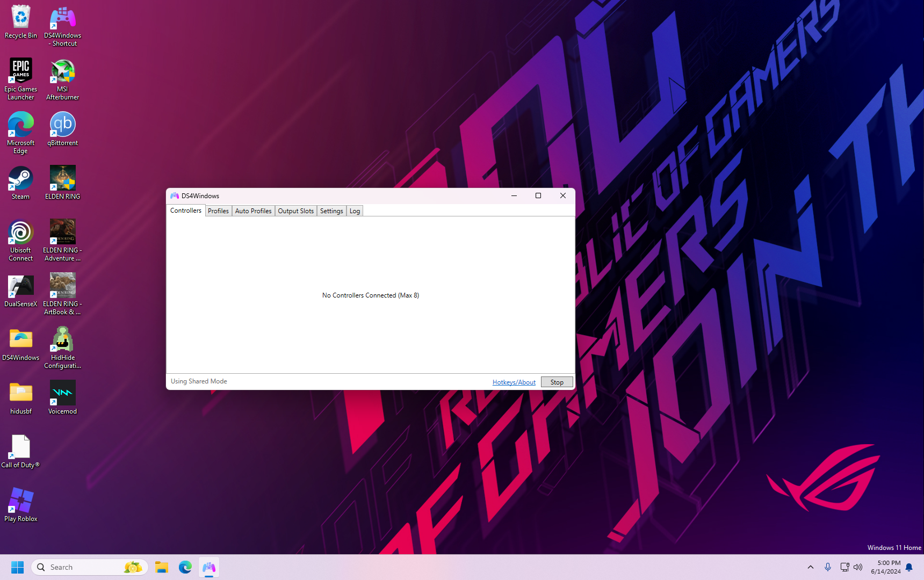
Task: Select the Steam desktop icon
Action: coord(21,183)
